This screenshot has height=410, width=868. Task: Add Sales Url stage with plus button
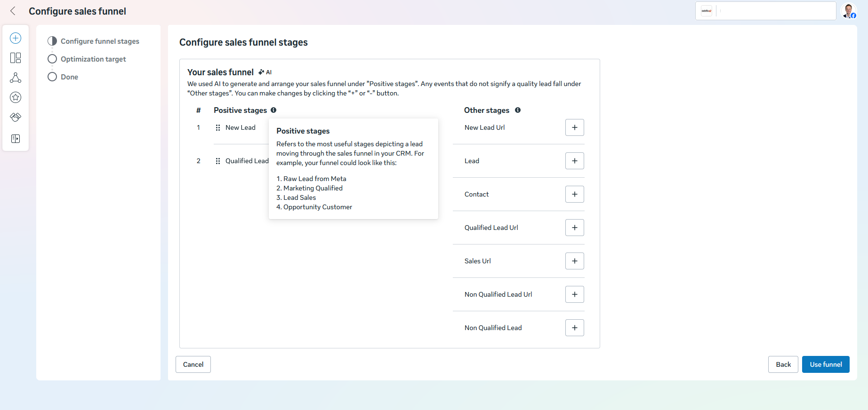pos(574,261)
